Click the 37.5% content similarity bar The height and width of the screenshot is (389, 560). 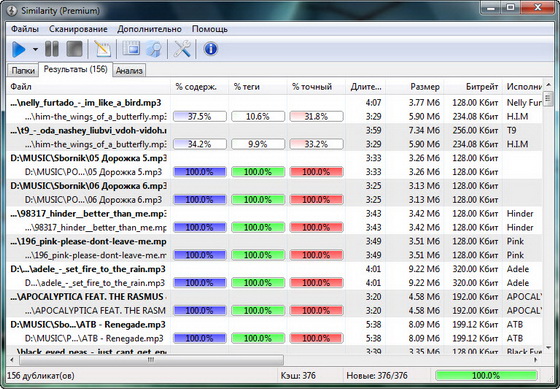[x=200, y=116]
